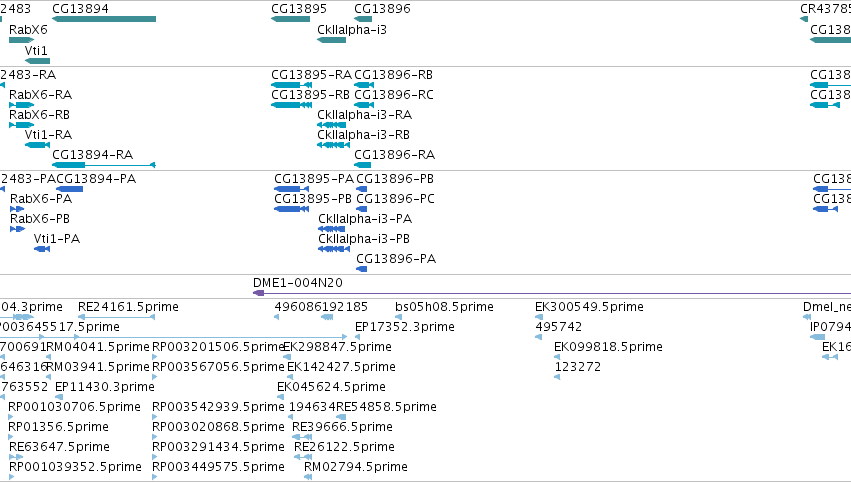Click the EK300549.5prime EST label

point(589,307)
